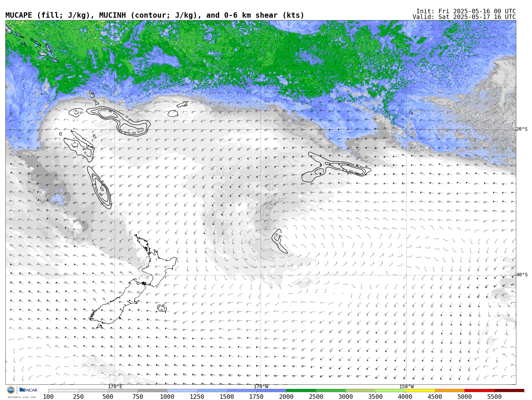This screenshot has height=400, width=532.
Task: Click the NSF logo icon
Action: point(11,390)
